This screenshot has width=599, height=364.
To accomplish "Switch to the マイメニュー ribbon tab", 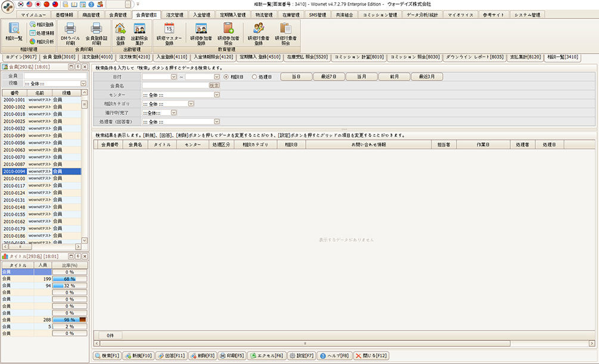I will click(x=33, y=15).
